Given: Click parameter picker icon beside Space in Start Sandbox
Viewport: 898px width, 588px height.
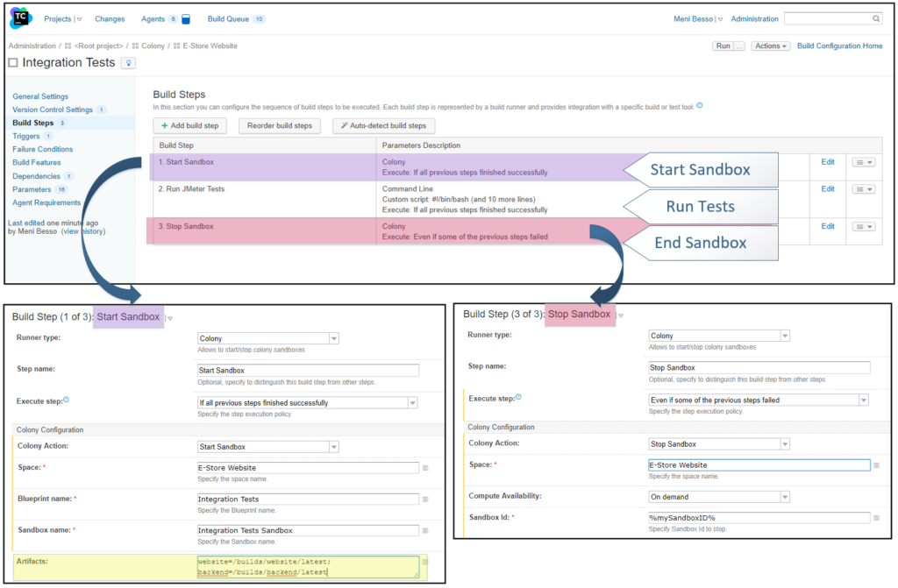Looking at the screenshot, I should coord(425,468).
